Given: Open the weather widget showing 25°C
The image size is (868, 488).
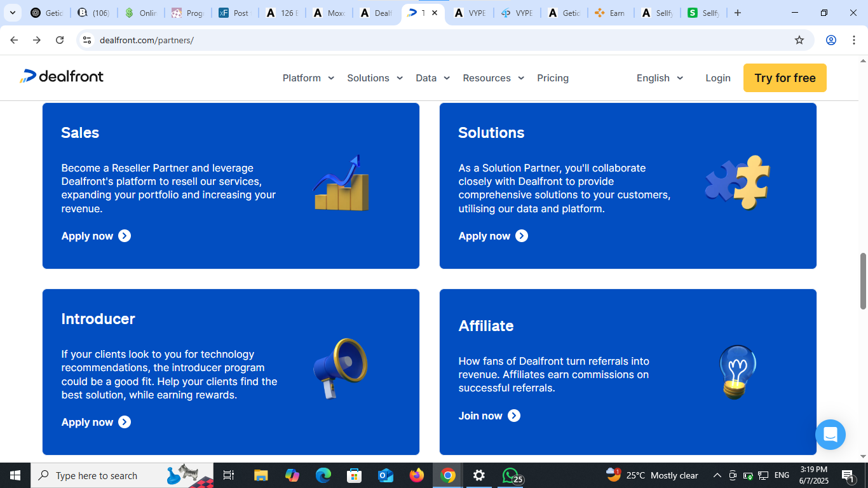Looking at the screenshot, I should pos(652,475).
